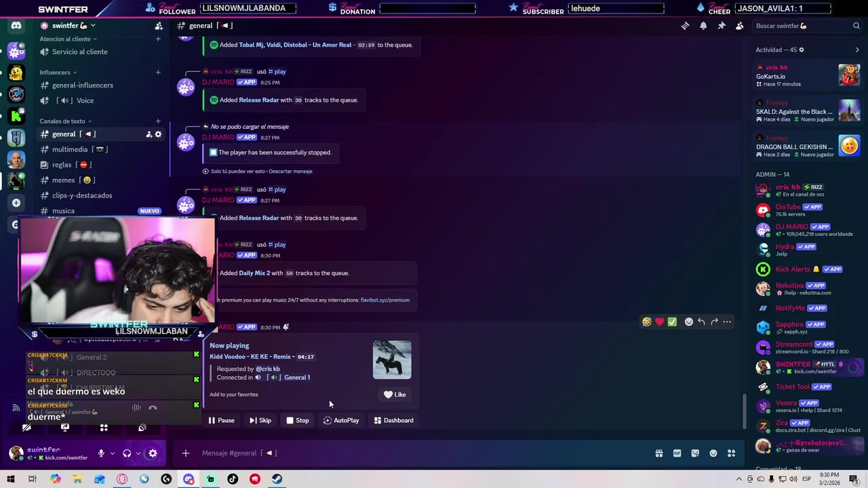Open general channel settings gear
The width and height of the screenshot is (868, 488).
pos(158,134)
